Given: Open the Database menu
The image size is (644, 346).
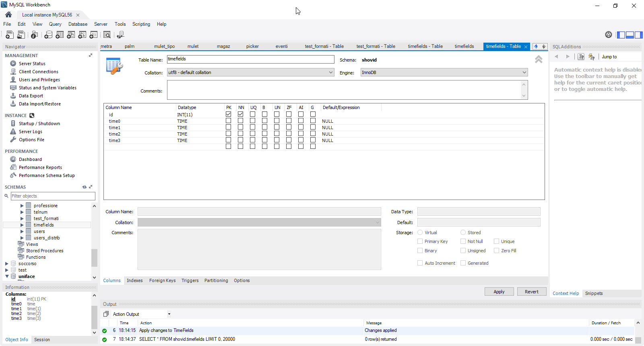Looking at the screenshot, I should pyautogui.click(x=78, y=24).
